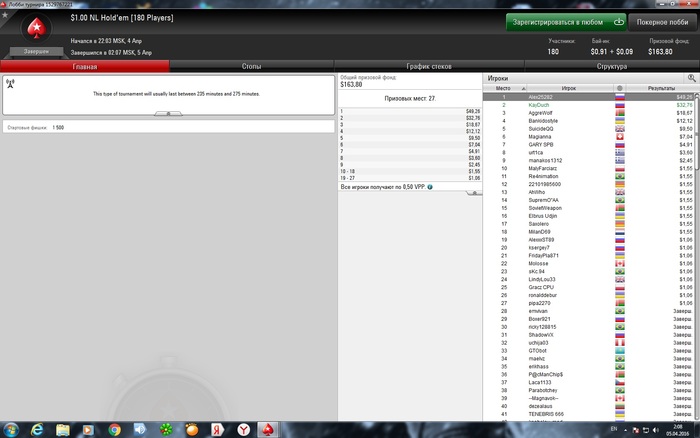
Task: Open ICQ green flower taskbar icon
Action: [x=166, y=430]
